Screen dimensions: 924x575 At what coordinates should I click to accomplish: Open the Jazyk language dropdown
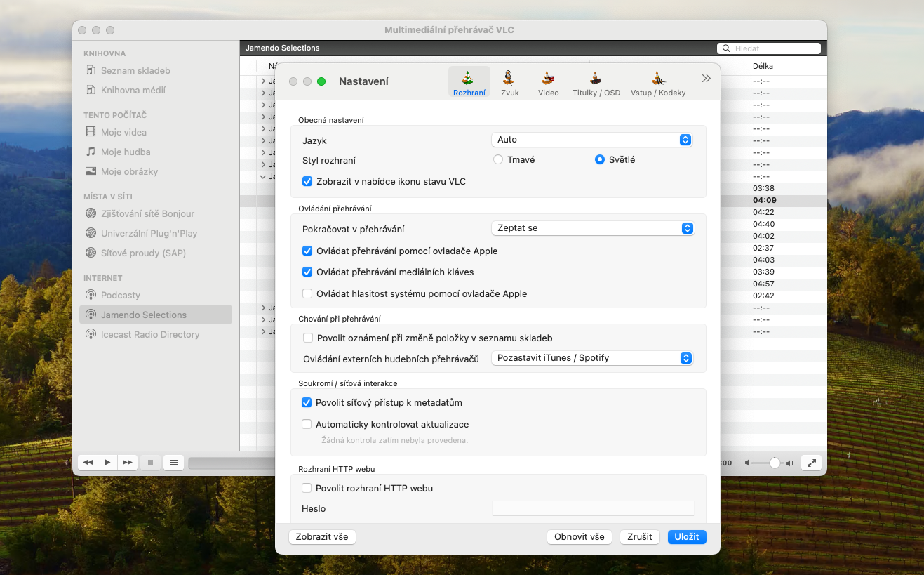pos(591,140)
